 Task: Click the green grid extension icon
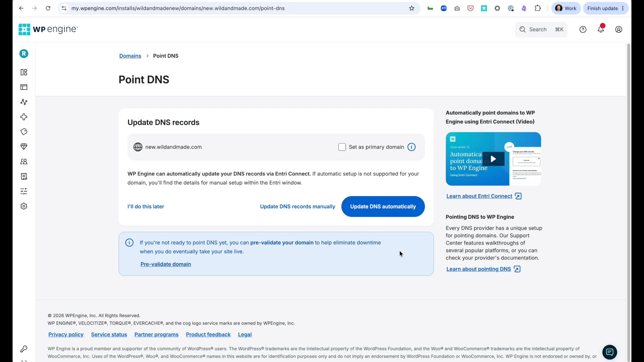(x=484, y=8)
